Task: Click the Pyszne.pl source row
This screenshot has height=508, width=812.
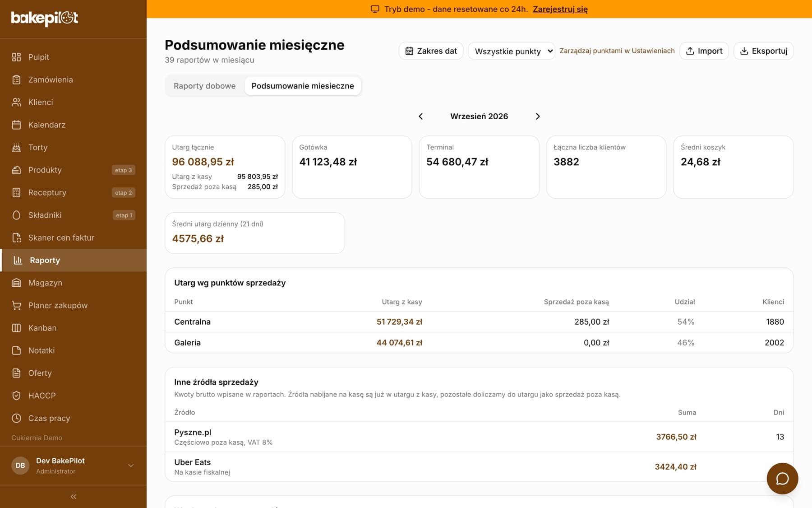Action: (479, 437)
